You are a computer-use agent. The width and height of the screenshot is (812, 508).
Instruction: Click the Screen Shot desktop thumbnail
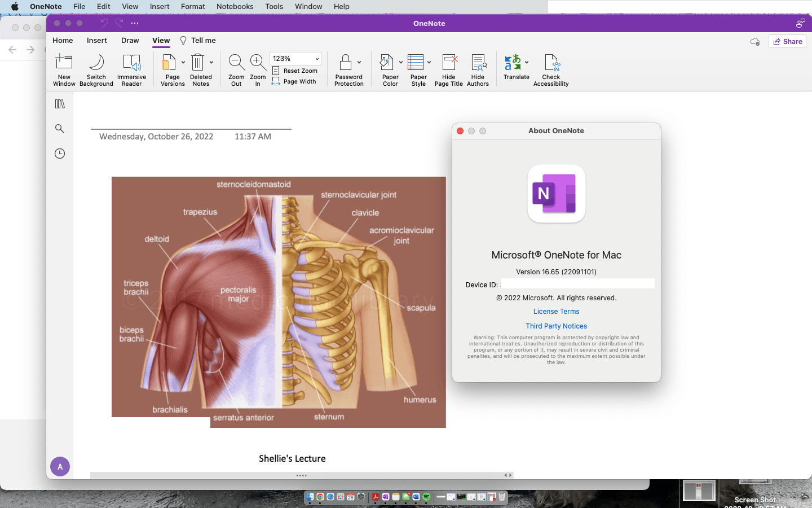[x=699, y=491]
